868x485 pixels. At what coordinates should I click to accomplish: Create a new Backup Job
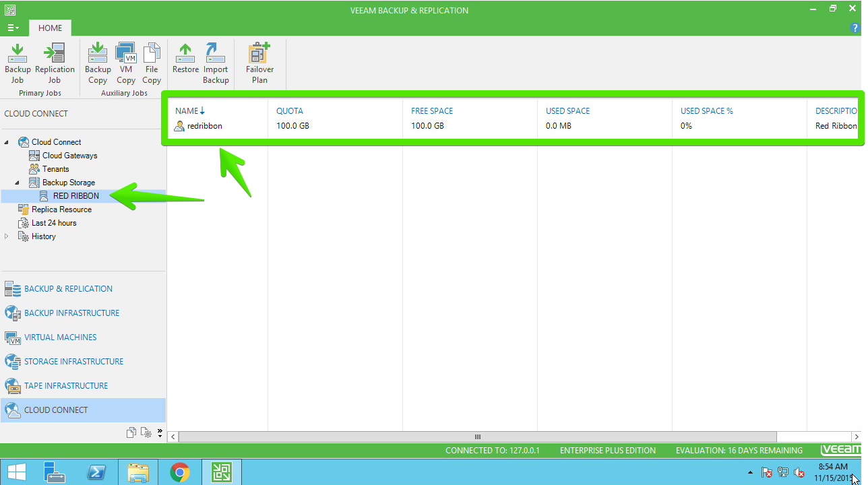[18, 63]
